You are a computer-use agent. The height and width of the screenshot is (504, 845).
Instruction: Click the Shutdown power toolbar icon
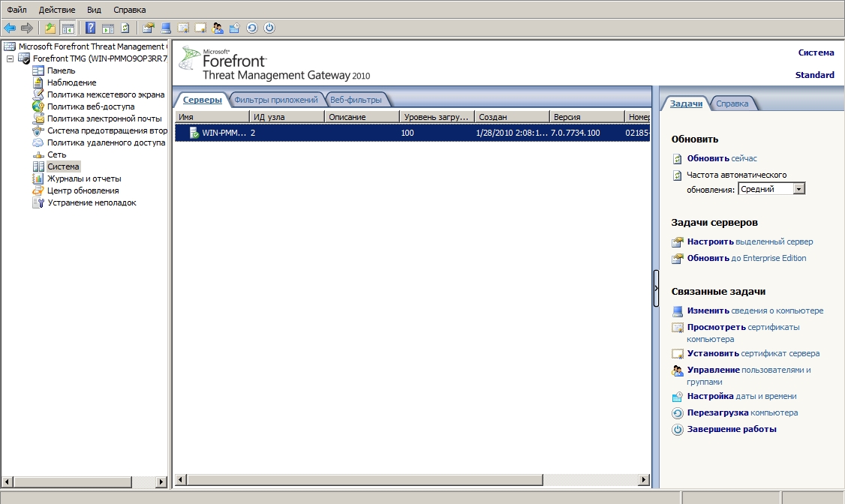coord(269,28)
